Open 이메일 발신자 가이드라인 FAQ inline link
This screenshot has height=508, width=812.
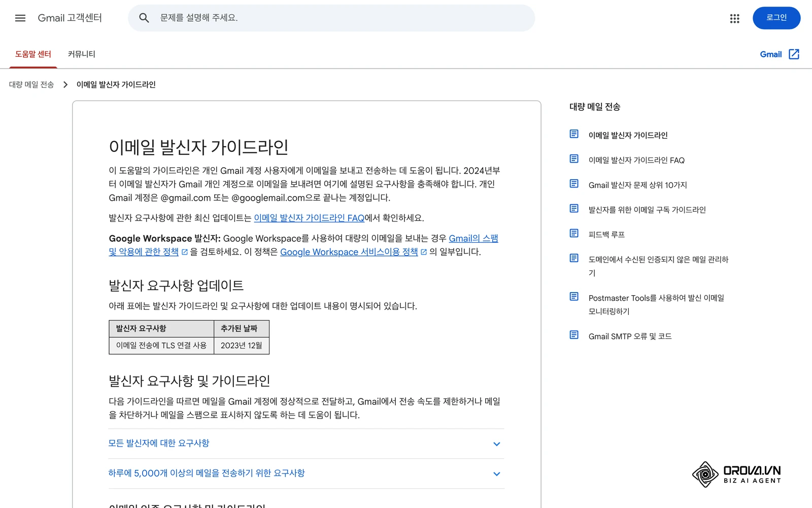309,218
